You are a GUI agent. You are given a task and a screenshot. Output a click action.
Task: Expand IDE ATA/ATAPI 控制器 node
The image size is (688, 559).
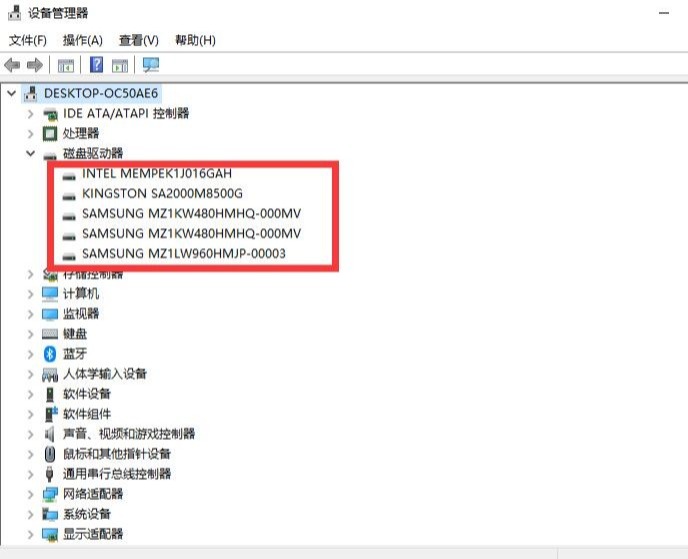click(30, 114)
